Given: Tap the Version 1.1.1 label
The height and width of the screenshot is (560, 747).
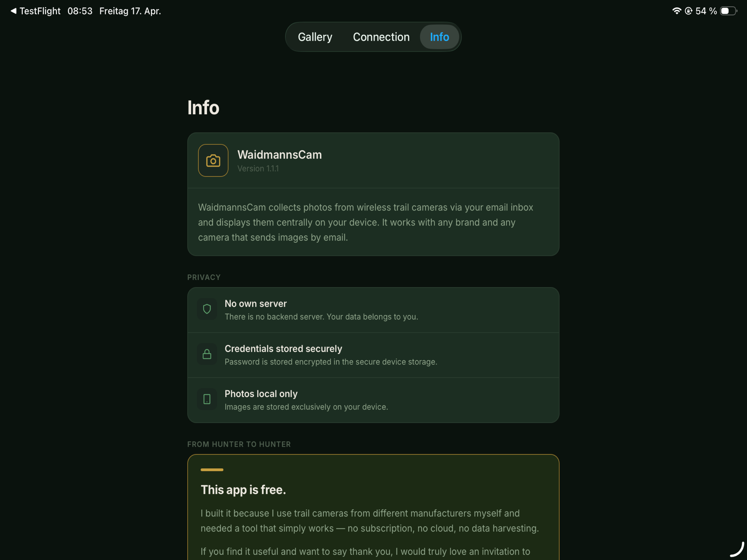Looking at the screenshot, I should (258, 168).
